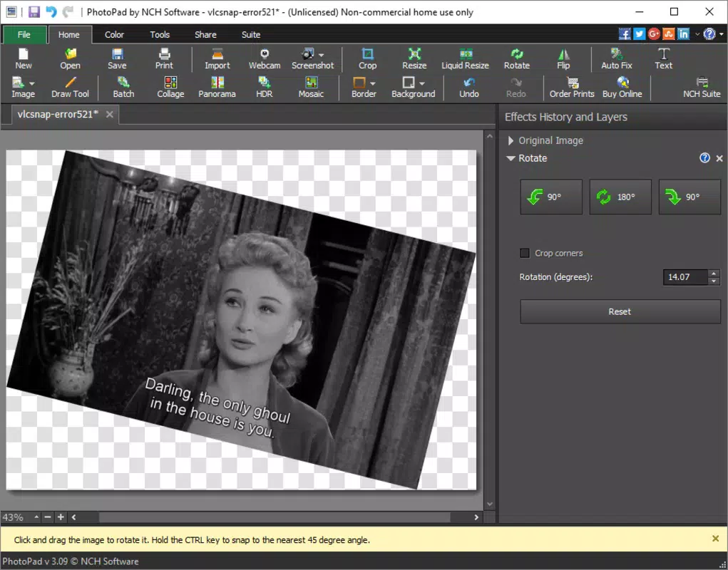The image size is (728, 570).
Task: Rotate 90° counterclockwise button
Action: 551,197
